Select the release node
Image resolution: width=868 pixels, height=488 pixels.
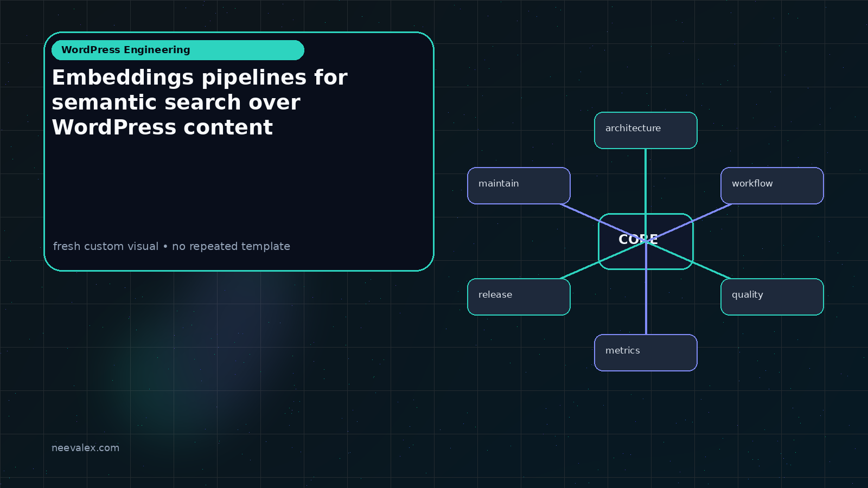(519, 297)
